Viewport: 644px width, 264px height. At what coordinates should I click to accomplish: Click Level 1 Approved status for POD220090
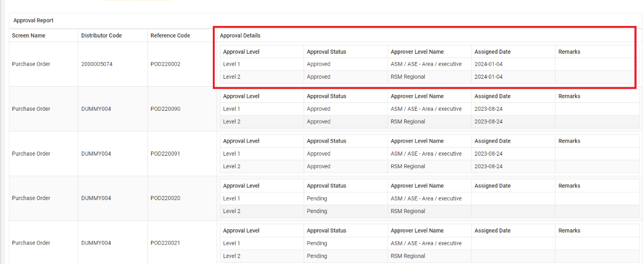[319, 109]
